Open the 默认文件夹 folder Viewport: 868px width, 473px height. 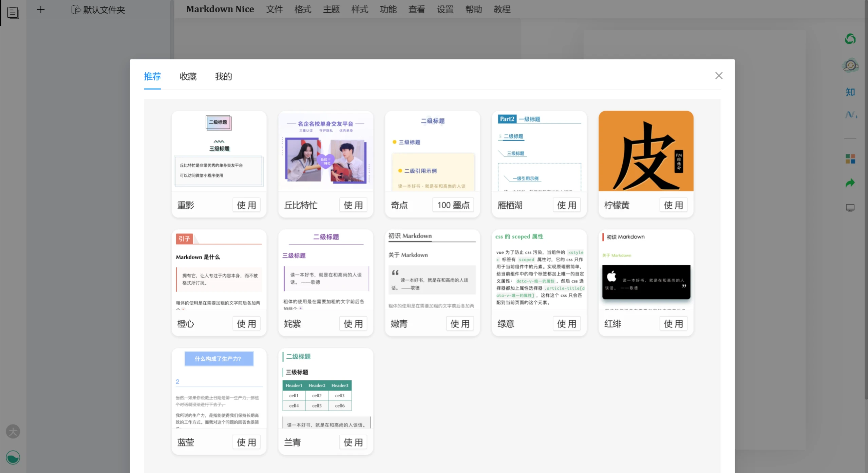[98, 10]
